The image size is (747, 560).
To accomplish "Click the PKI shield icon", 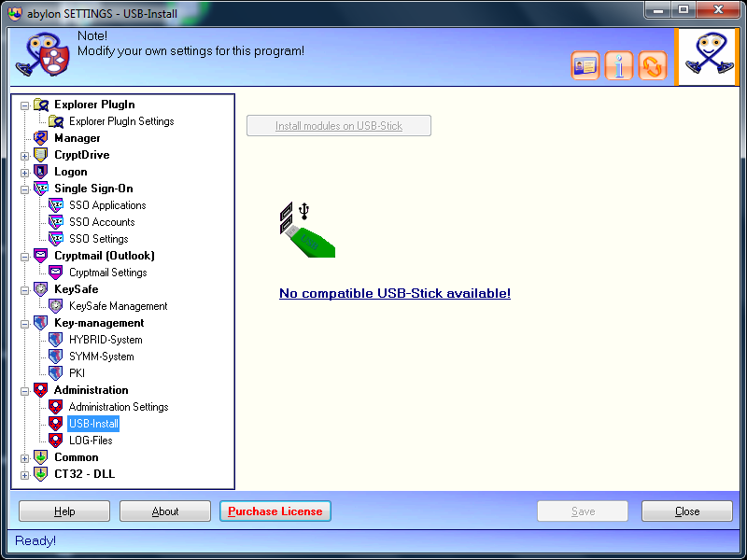I will click(56, 372).
